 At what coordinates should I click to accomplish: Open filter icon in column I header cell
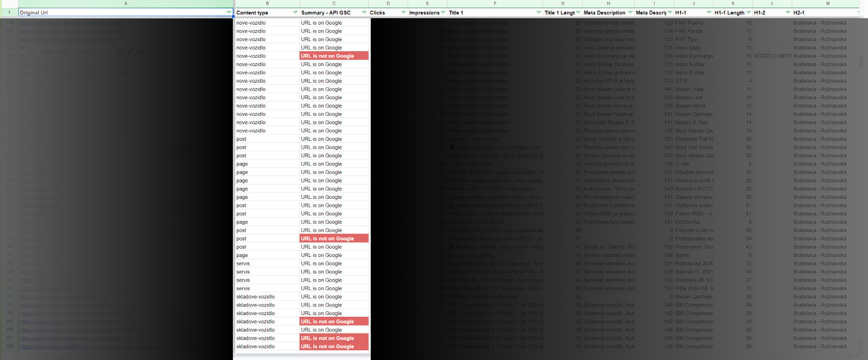tap(670, 13)
